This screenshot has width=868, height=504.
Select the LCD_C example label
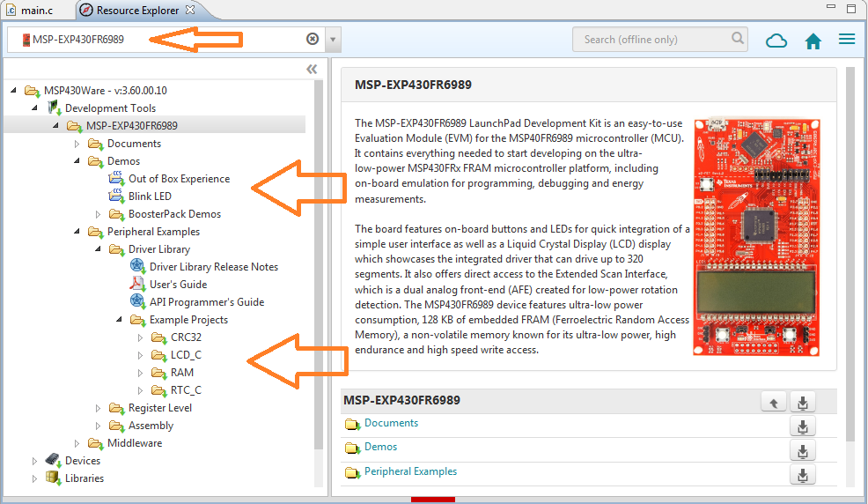pos(186,355)
